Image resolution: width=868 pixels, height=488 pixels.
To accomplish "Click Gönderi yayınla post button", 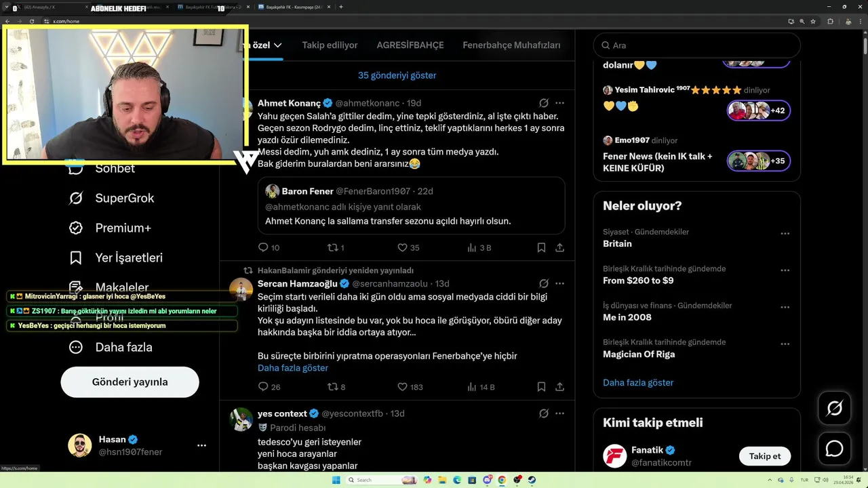I will (x=130, y=382).
